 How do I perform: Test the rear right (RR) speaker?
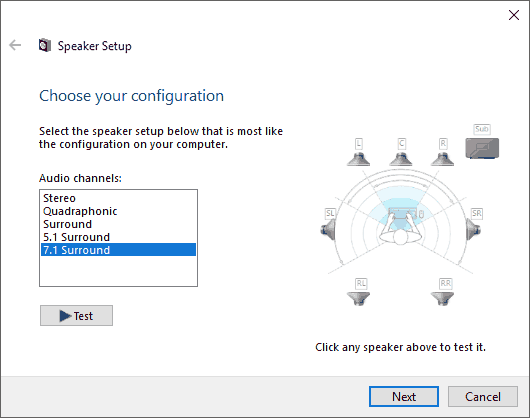point(442,299)
